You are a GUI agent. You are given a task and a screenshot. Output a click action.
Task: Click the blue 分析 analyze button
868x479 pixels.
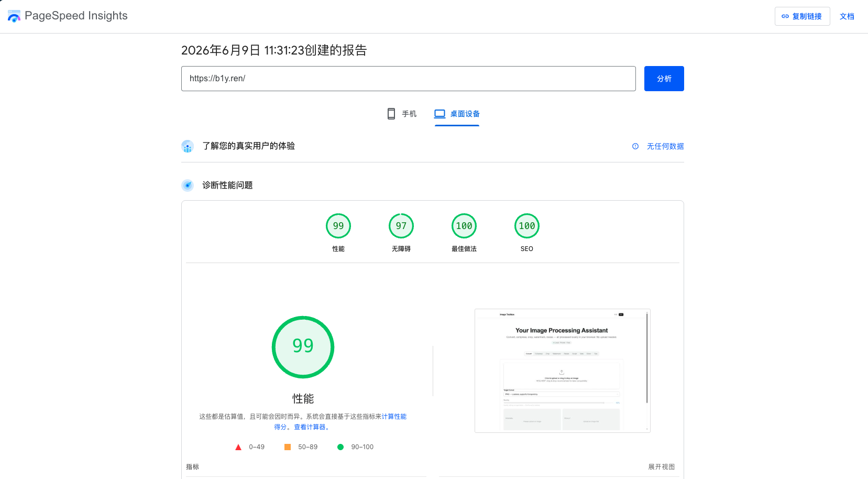[x=664, y=79]
